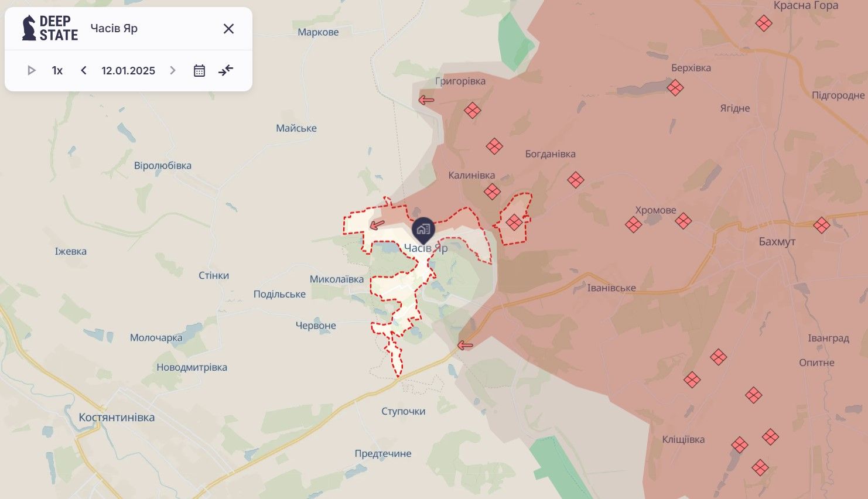Click the unit marker near Берхівка
868x499 pixels.
(x=675, y=88)
